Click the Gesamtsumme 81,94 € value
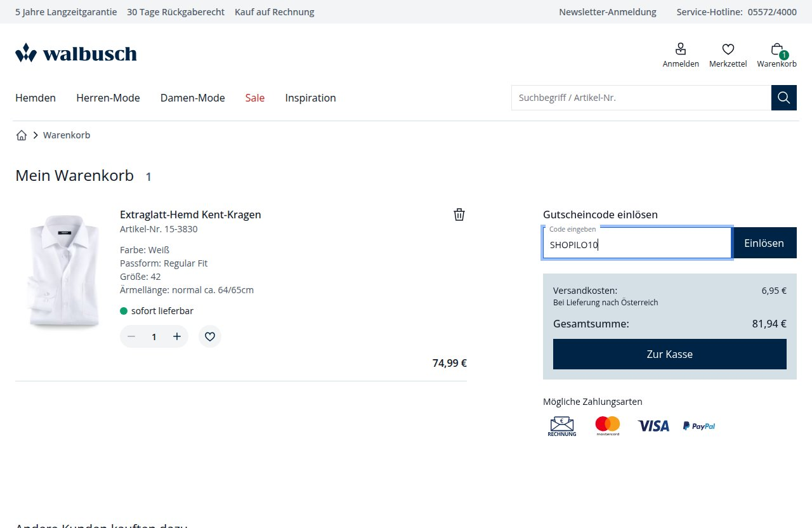Screen dimensions: 812x528 769,324
